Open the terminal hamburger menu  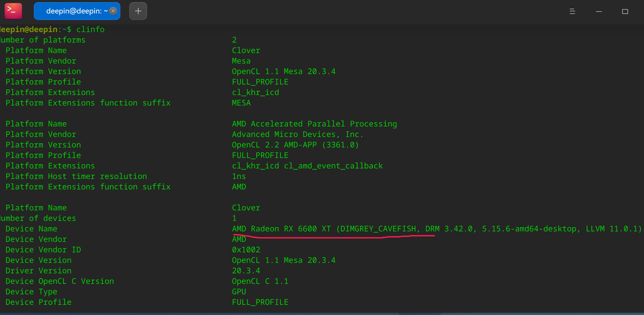tap(572, 11)
